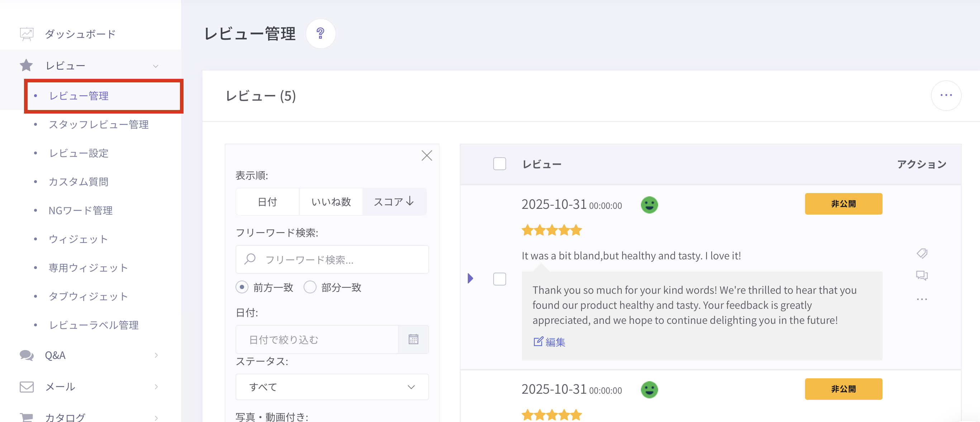
Task: Click the フリーワード検索 input field
Action: (x=332, y=260)
